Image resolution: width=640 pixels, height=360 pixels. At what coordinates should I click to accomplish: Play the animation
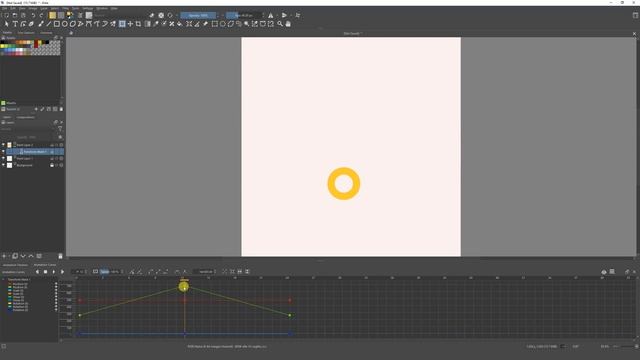click(x=53, y=271)
